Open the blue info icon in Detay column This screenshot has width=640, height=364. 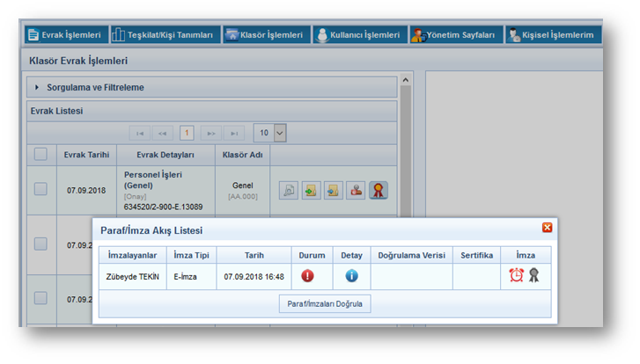tap(351, 275)
